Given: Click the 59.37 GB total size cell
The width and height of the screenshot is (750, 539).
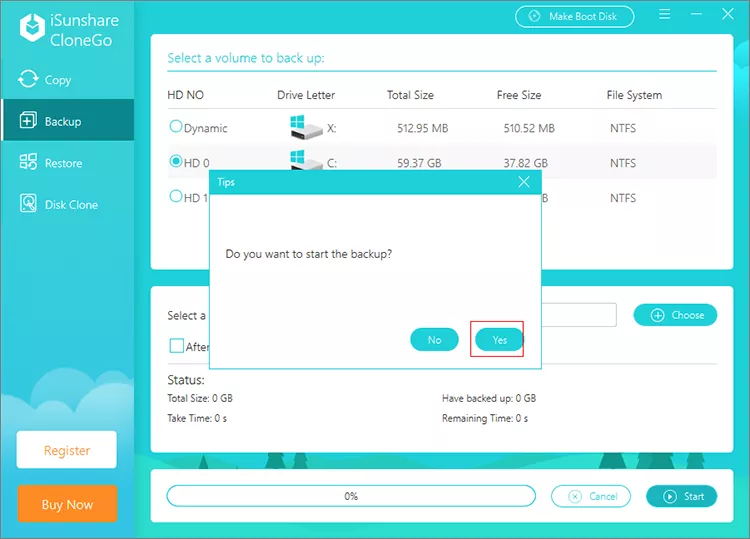Looking at the screenshot, I should (419, 163).
